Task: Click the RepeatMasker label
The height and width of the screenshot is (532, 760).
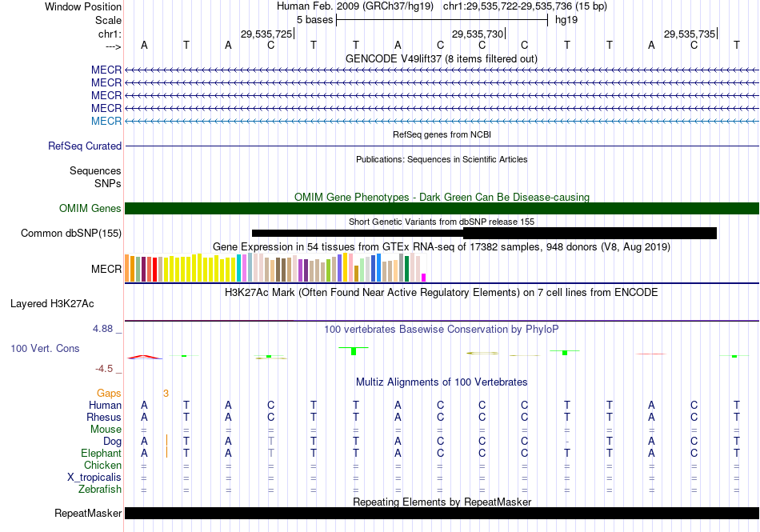Action: 88,513
